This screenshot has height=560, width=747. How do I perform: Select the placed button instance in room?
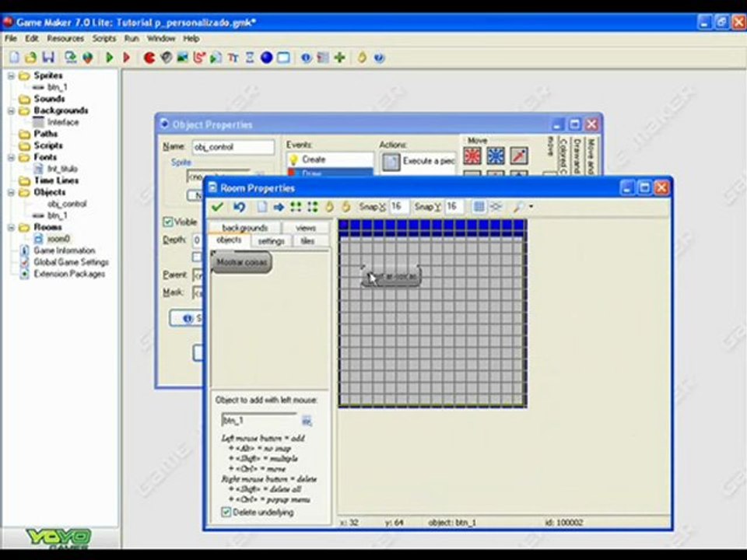391,275
